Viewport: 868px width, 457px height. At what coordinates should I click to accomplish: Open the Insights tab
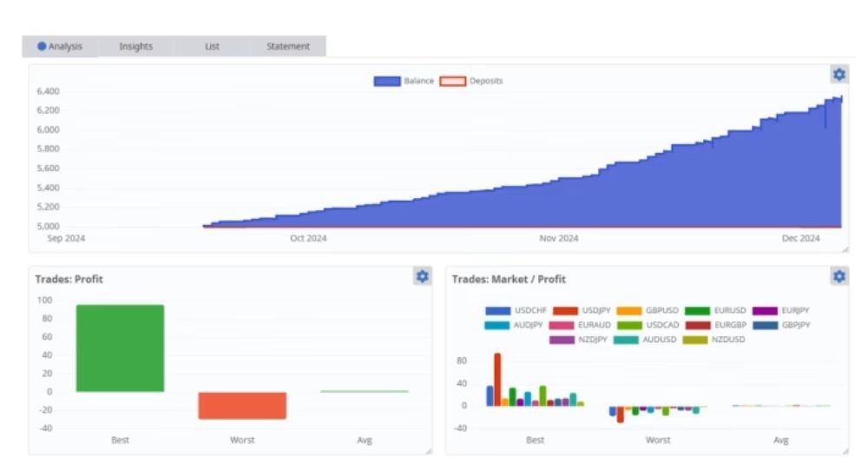pos(135,46)
